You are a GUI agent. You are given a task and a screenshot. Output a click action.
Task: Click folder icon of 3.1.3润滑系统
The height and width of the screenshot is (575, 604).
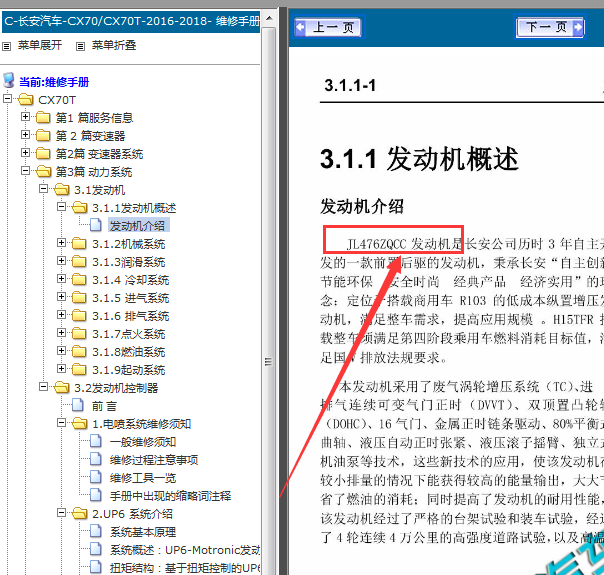[x=79, y=262]
